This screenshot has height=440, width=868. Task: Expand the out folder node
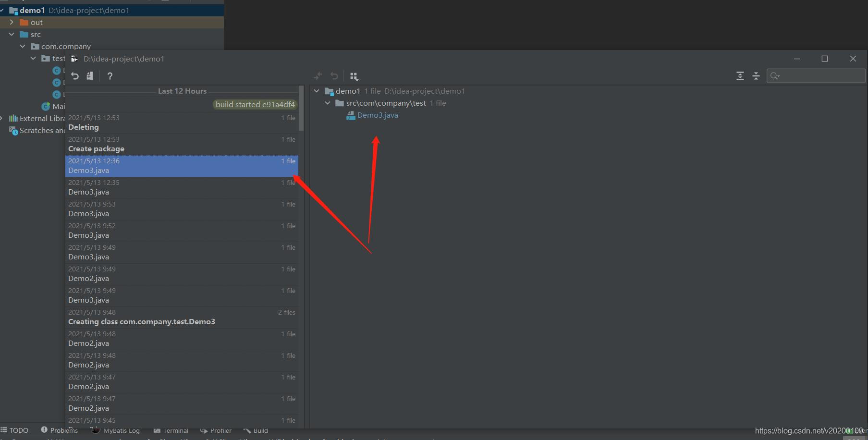[12, 22]
